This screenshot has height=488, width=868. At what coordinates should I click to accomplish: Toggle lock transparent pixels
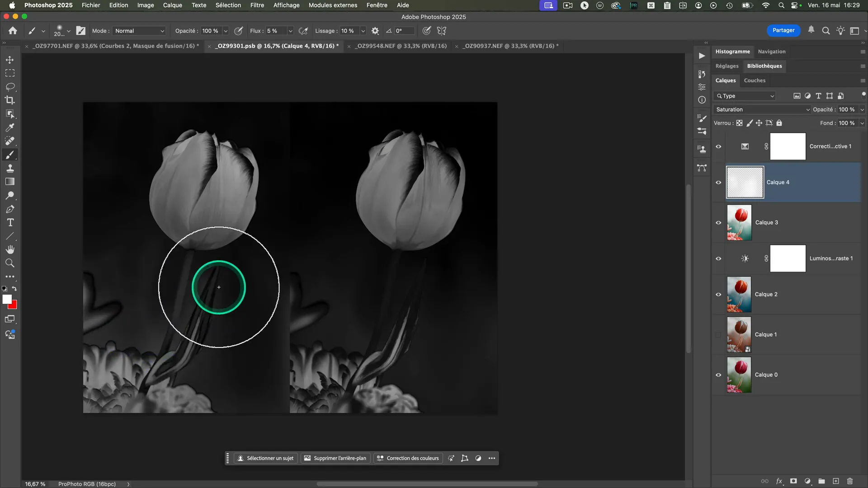click(x=739, y=123)
